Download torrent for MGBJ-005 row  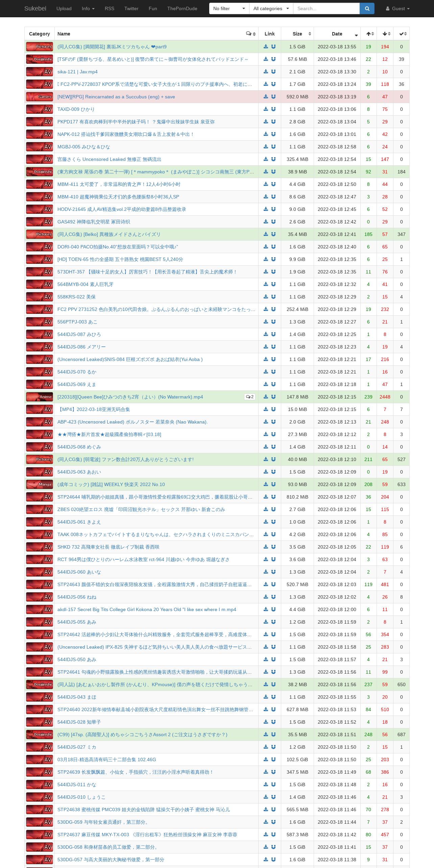coord(266,147)
